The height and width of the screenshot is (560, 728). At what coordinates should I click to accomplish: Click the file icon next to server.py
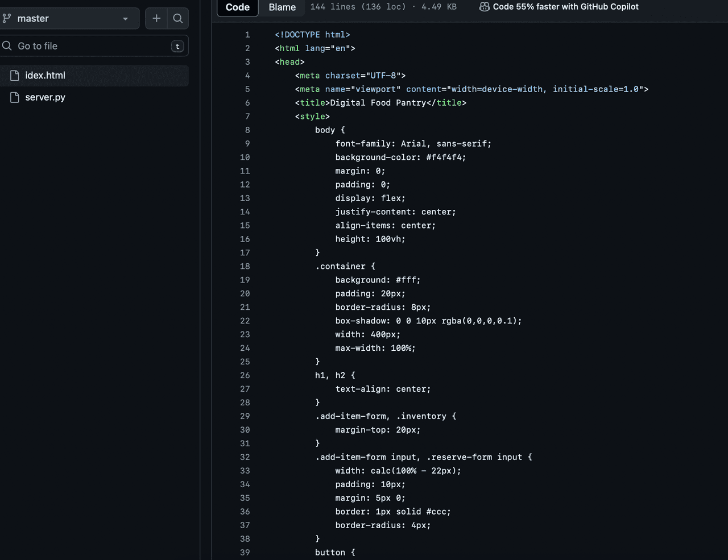point(15,97)
